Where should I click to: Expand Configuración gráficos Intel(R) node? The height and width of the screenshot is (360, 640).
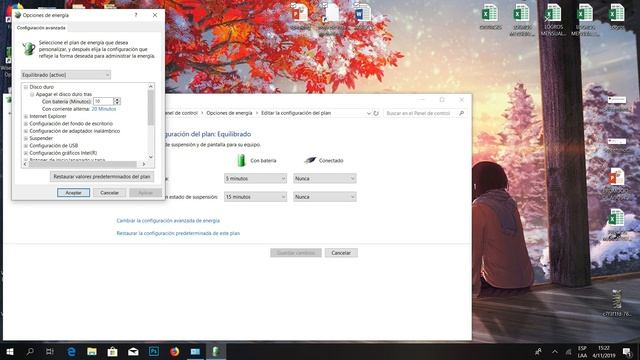point(26,153)
